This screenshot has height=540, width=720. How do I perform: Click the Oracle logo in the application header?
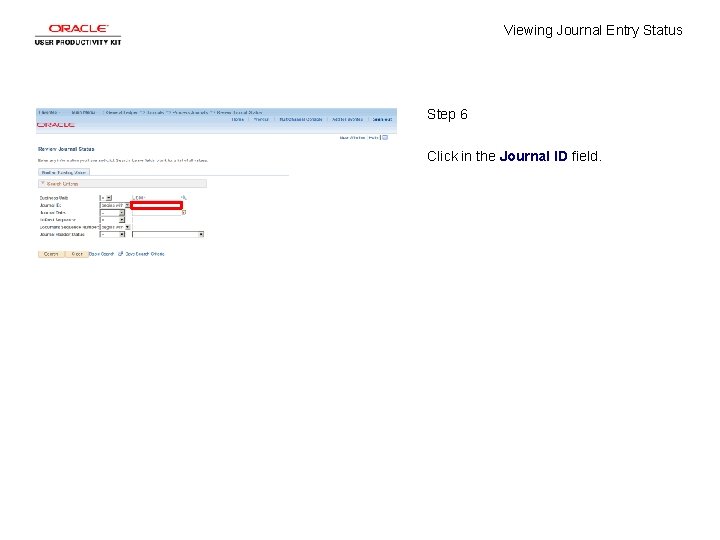(x=56, y=124)
